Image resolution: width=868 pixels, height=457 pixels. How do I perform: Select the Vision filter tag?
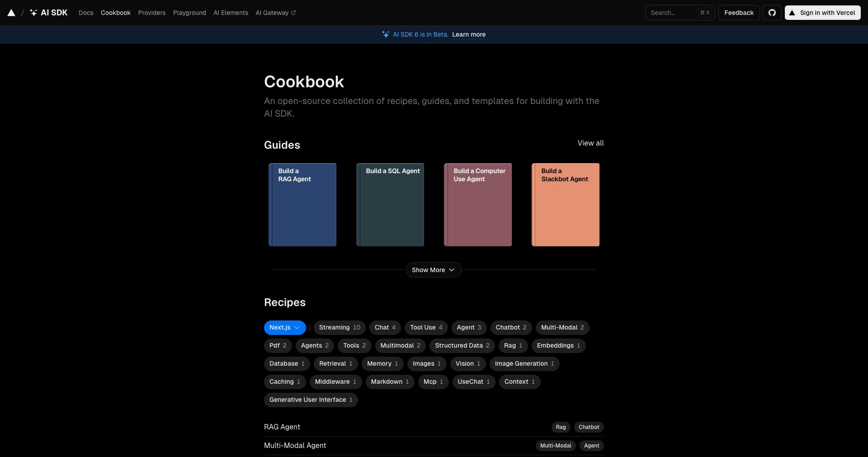tap(468, 364)
